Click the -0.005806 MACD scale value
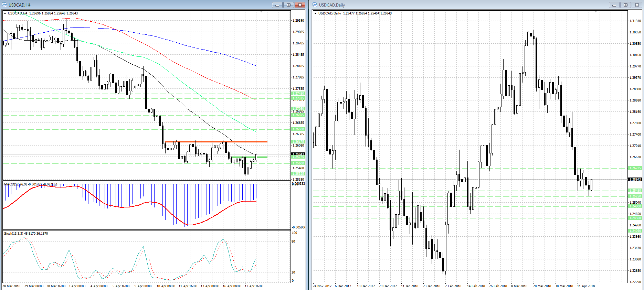This screenshot has width=644, height=290. click(x=298, y=227)
